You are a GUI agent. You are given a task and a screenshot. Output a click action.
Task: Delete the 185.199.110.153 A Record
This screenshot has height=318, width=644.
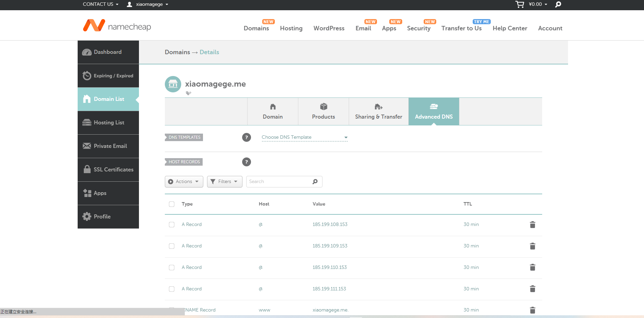[533, 267]
